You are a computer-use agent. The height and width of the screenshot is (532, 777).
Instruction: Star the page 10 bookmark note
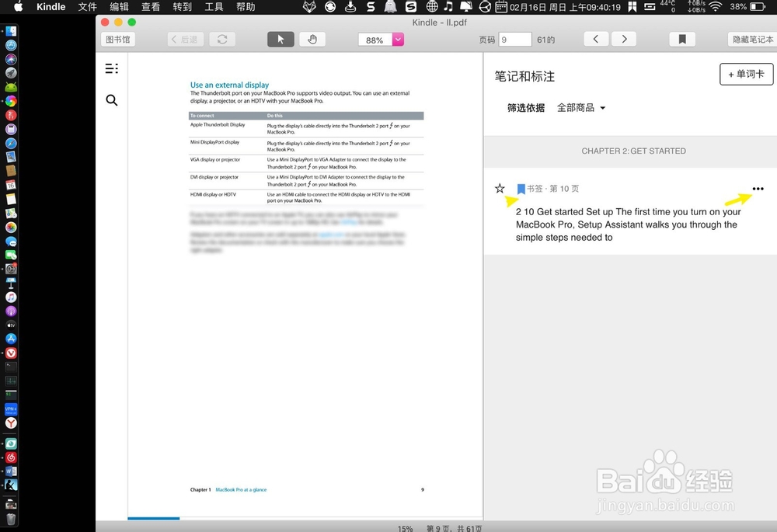pos(500,188)
